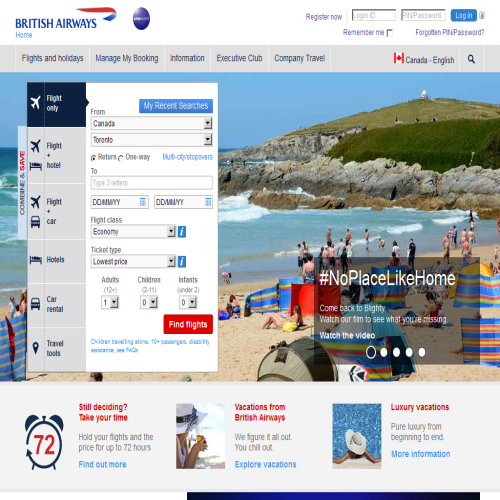Click Forgotten PIN/Password link
500x500 pixels.
coord(450,32)
